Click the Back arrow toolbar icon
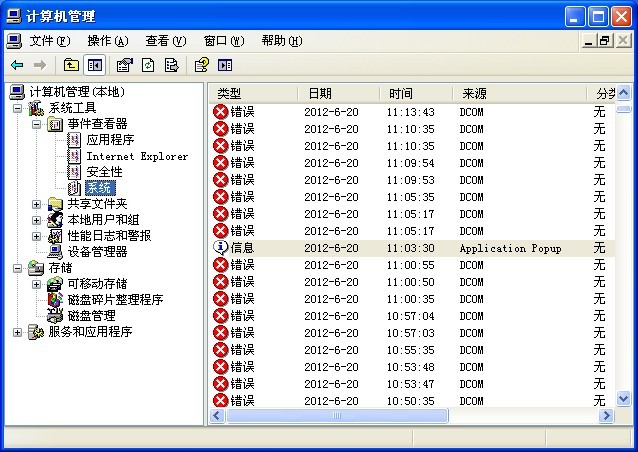 click(x=17, y=65)
